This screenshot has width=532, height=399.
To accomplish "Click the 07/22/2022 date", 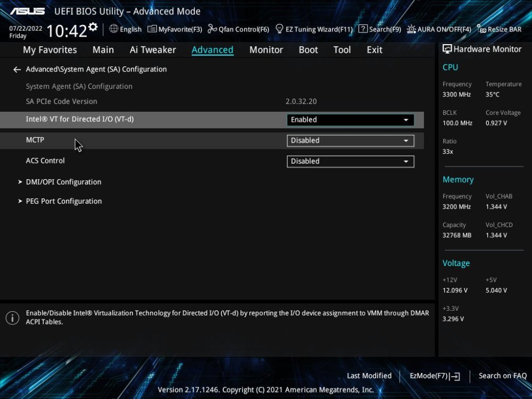I will pos(26,29).
